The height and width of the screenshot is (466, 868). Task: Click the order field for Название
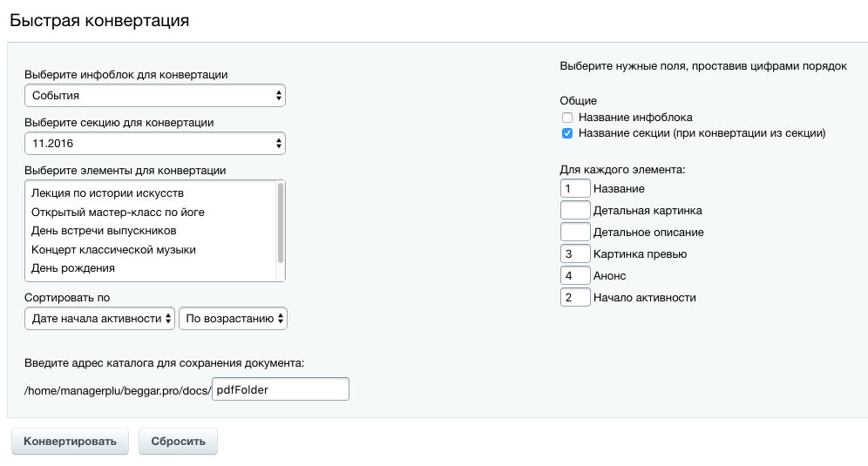click(x=575, y=188)
